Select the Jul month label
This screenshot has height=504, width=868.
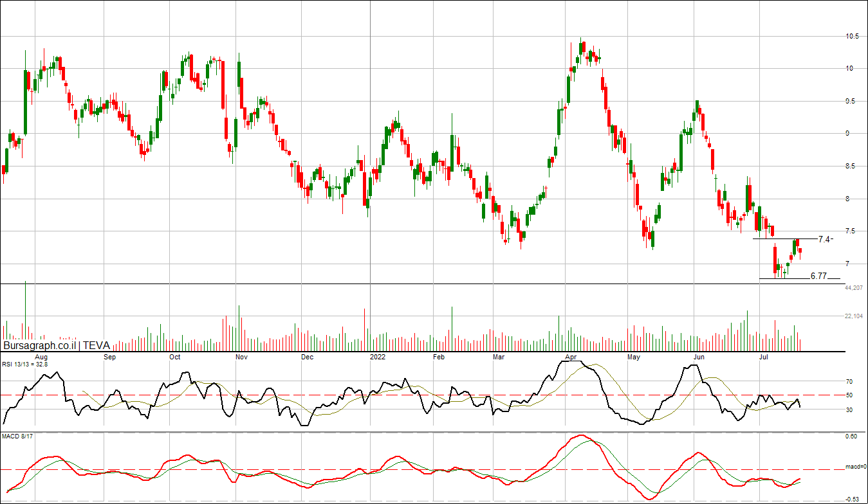coord(764,356)
